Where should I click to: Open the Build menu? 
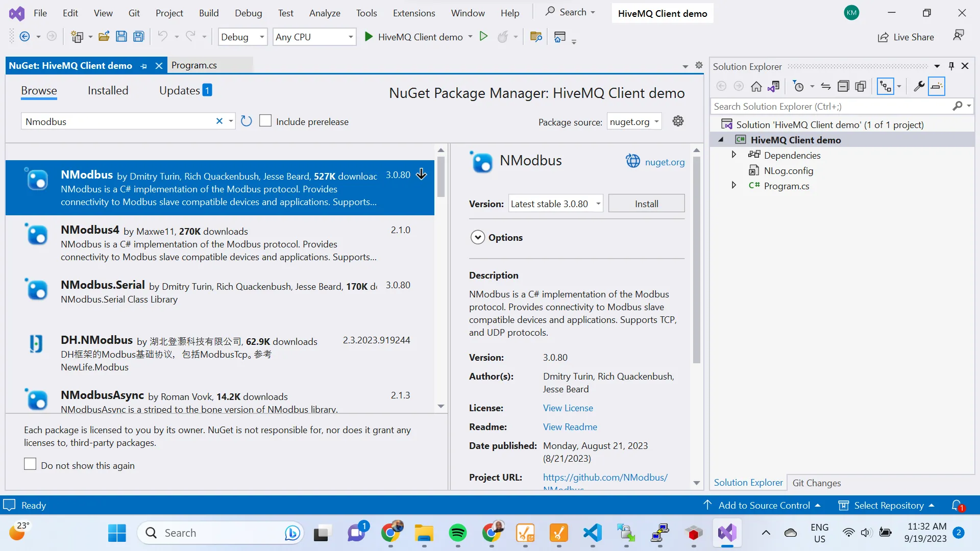(x=209, y=13)
